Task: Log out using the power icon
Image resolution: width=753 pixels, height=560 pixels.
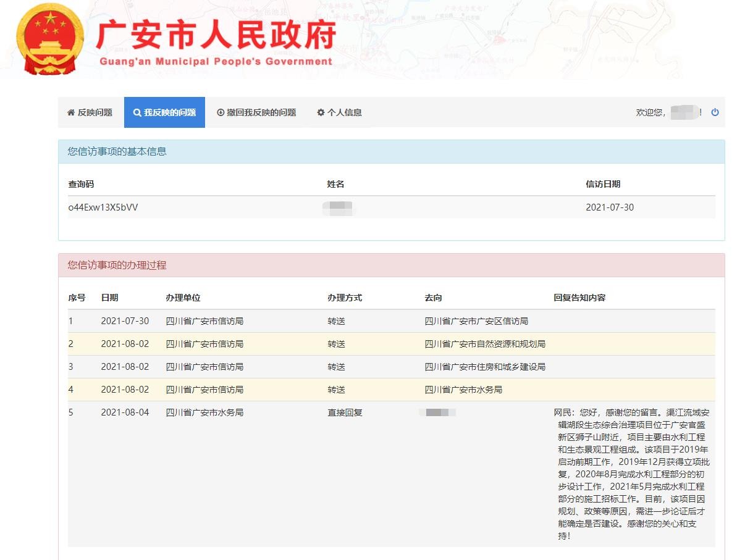Action: point(715,112)
